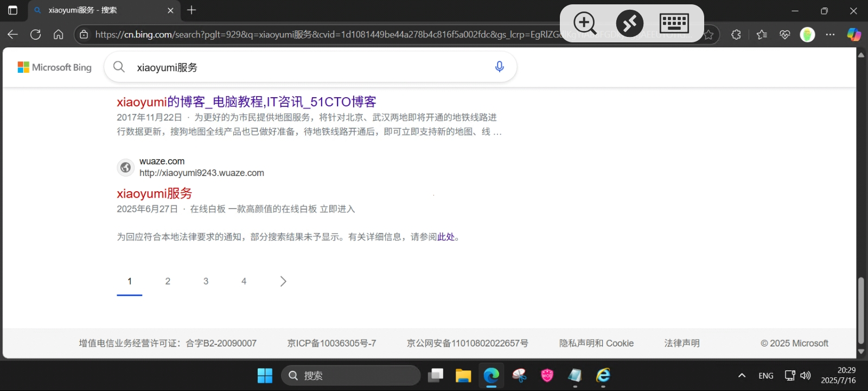The height and width of the screenshot is (391, 868).
Task: View site information lock icon in address bar
Action: point(84,35)
